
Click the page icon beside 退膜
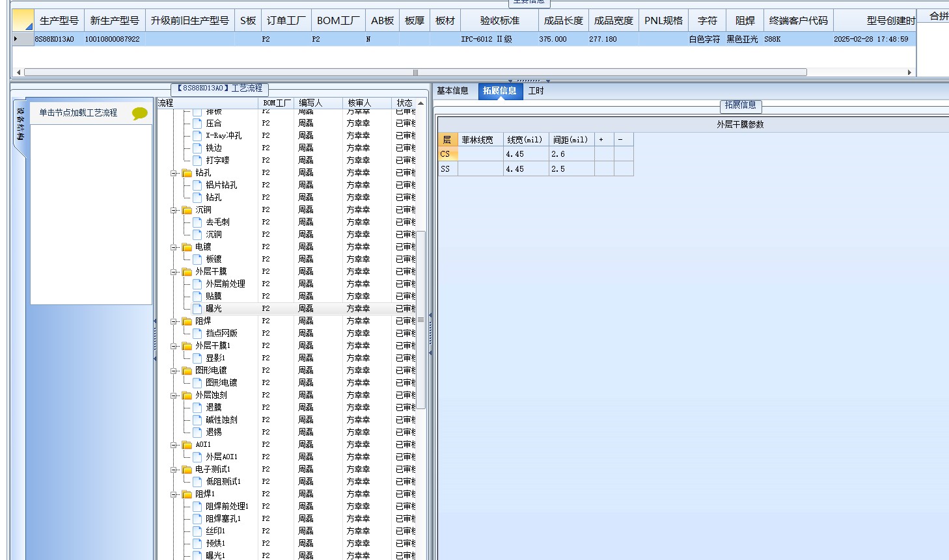(x=197, y=407)
